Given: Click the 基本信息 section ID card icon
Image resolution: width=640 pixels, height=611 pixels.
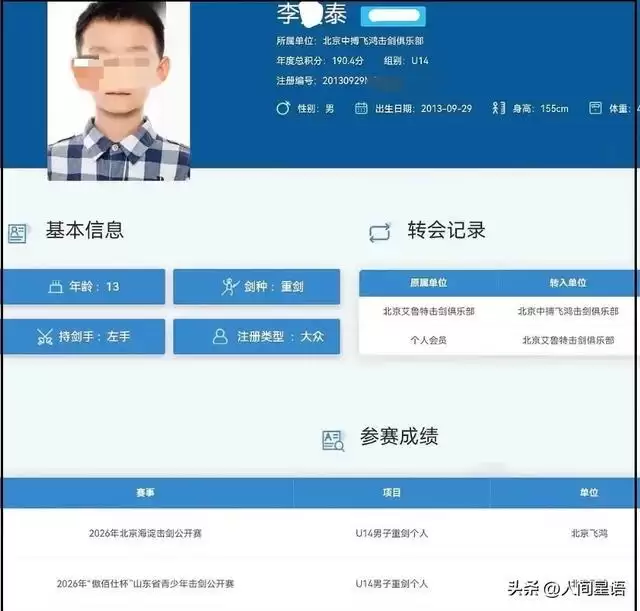Looking at the screenshot, I should (x=17, y=233).
